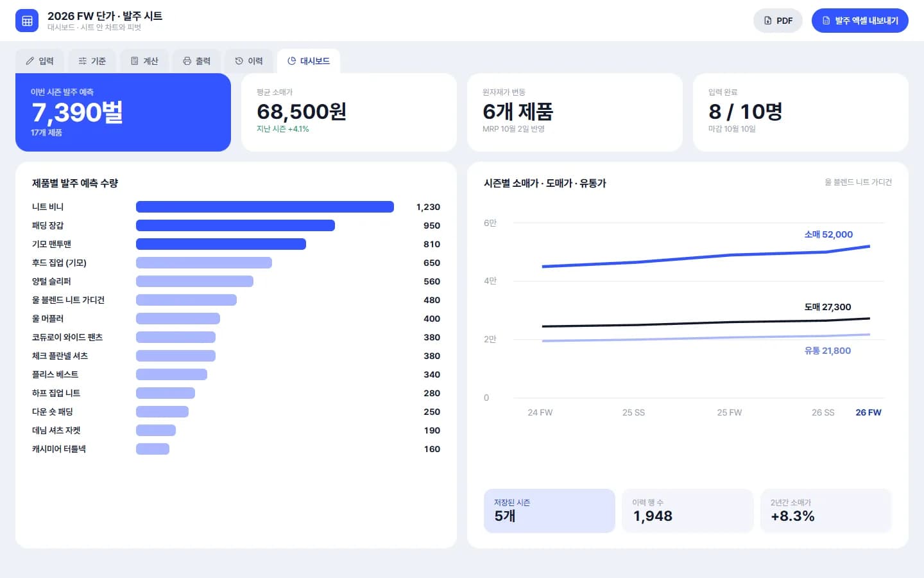Click 울 블렌드 니트 가디건 chart subtitle
The image size is (924, 578).
point(859,182)
